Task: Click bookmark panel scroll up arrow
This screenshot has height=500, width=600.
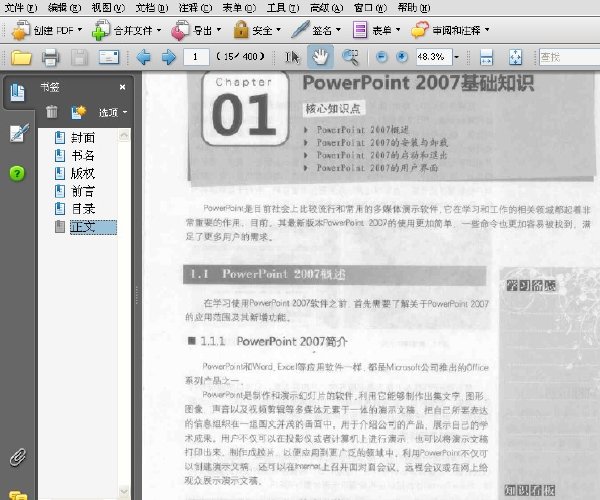Action: point(124,135)
